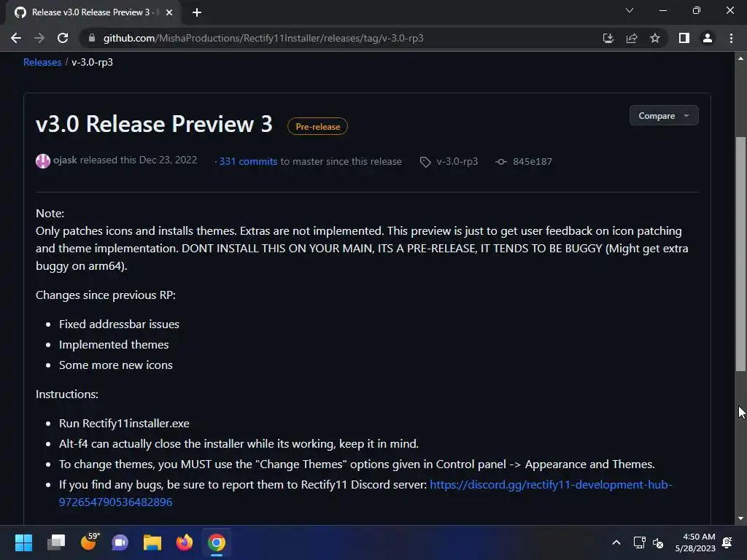Reload the GitHub release page
This screenshot has width=747, height=560.
63,38
